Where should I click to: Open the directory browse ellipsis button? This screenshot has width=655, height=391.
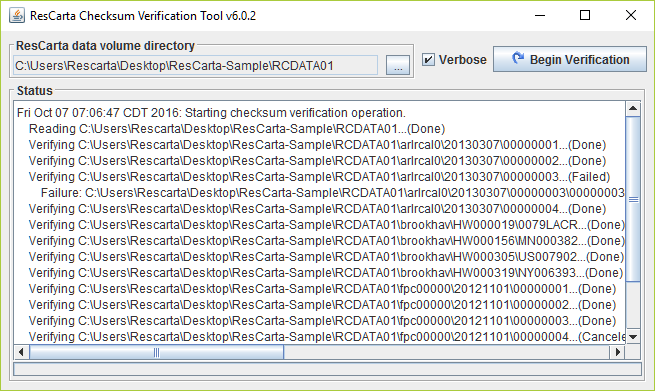(398, 65)
